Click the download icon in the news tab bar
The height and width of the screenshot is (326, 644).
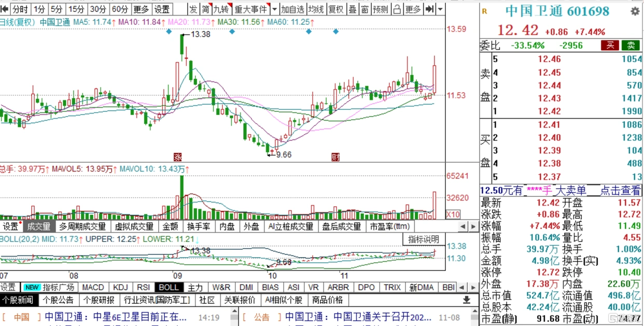tap(466, 300)
